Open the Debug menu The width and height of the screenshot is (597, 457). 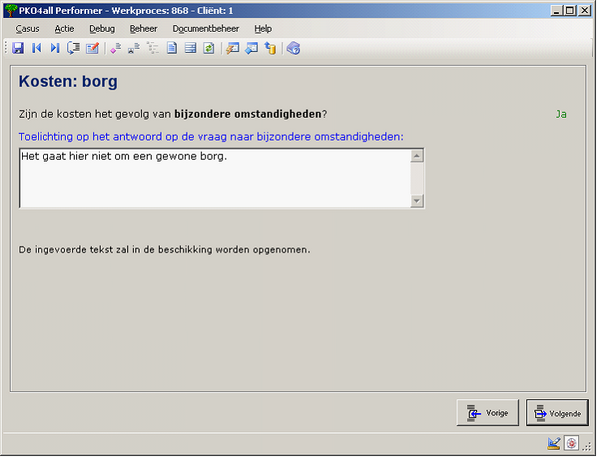tap(102, 29)
